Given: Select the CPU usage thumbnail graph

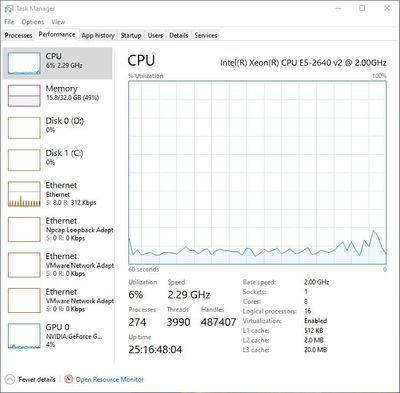Looking at the screenshot, I should pyautogui.click(x=24, y=63).
